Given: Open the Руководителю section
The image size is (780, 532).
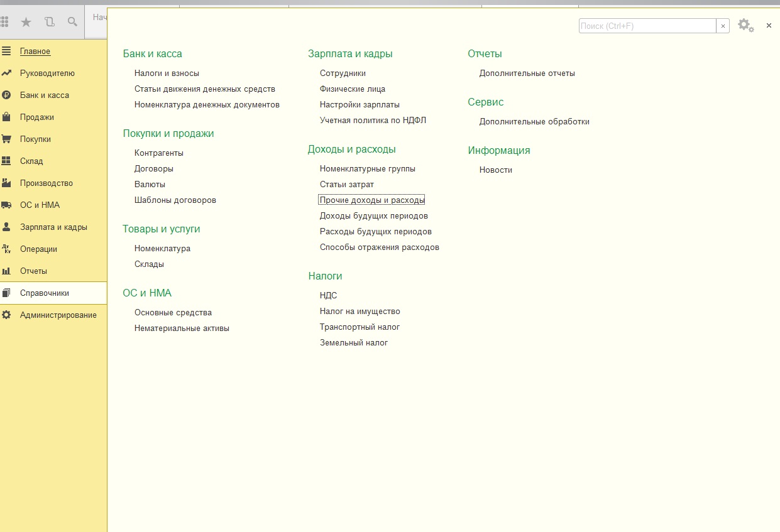Looking at the screenshot, I should [47, 73].
